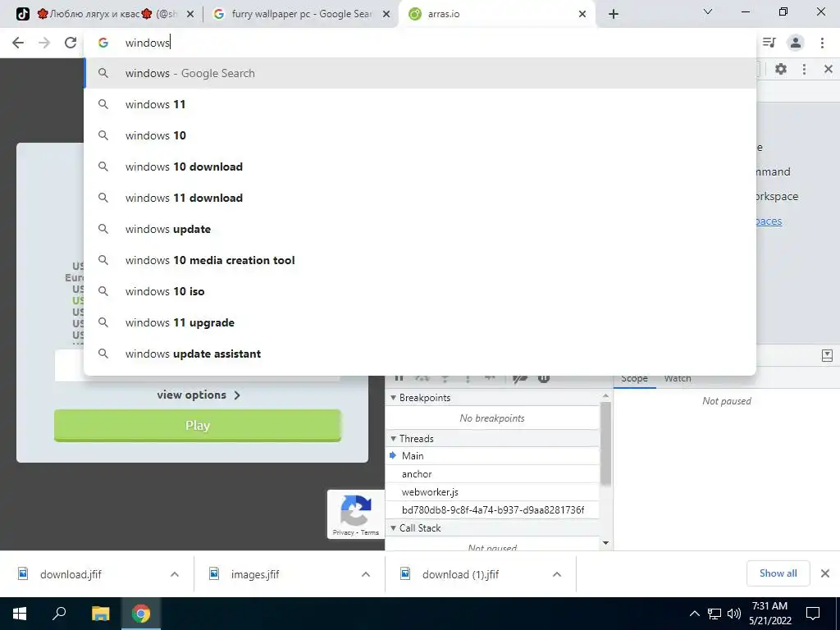Choose the 'windows 10' suggestion
Screen dimensions: 840x630
420,135
